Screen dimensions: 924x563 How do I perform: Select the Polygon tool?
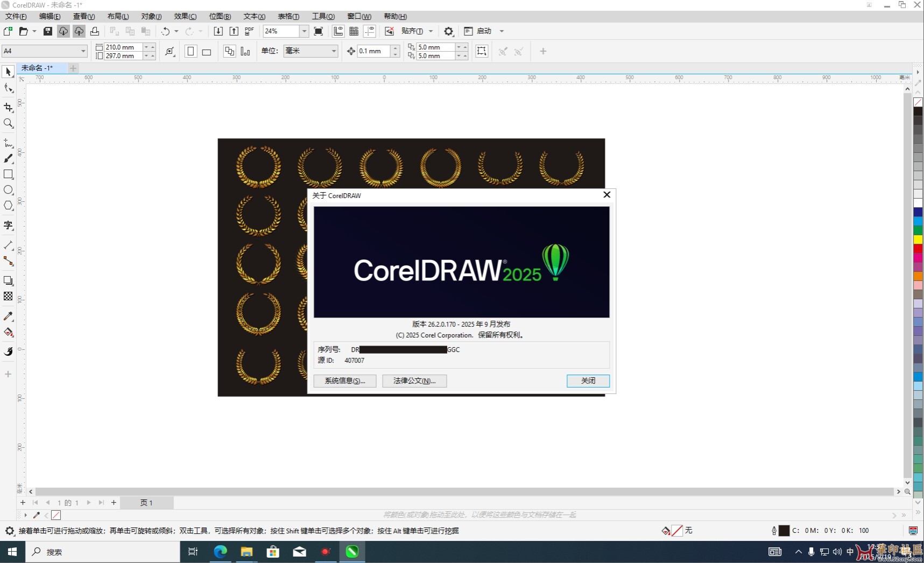click(8, 206)
